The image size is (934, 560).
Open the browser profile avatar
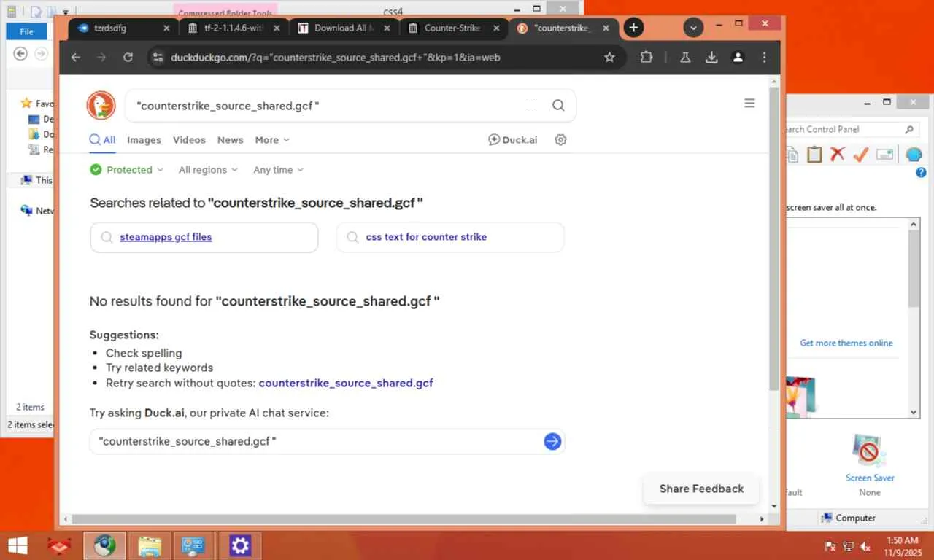(x=738, y=57)
